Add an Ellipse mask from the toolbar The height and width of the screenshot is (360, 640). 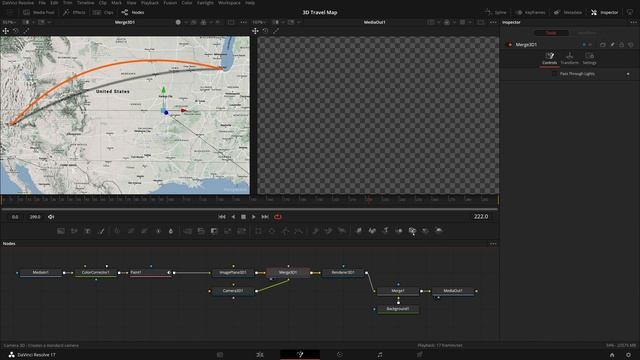pos(272,231)
